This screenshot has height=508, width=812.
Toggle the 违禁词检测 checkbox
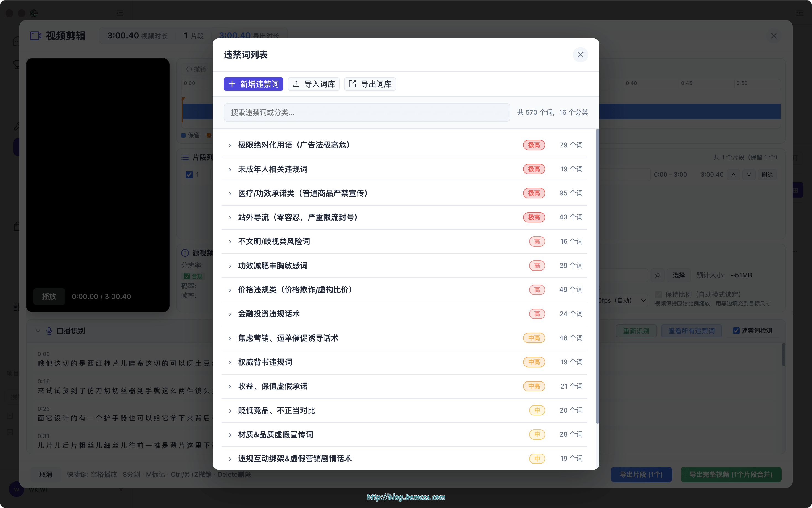736,331
